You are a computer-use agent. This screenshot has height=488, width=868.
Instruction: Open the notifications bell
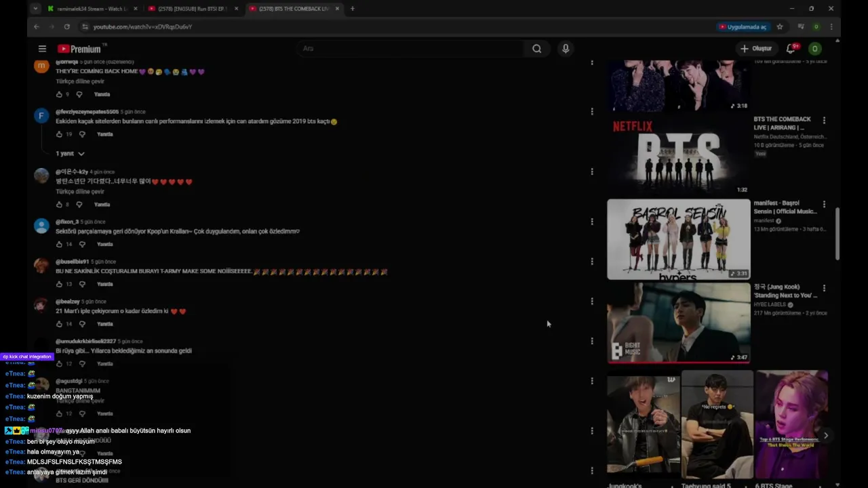tap(791, 49)
